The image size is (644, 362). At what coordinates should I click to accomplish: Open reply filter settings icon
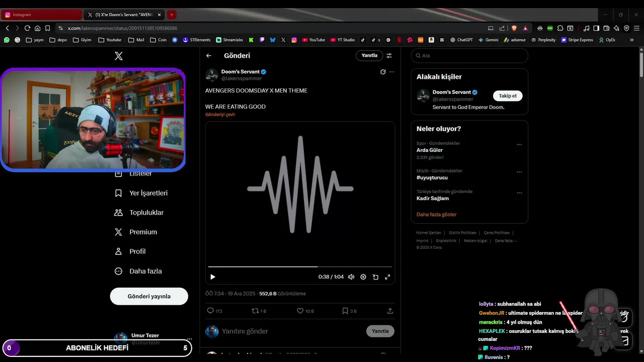point(389,56)
